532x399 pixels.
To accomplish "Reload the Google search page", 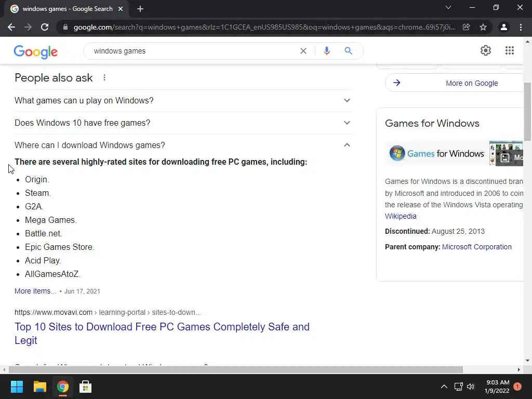I will coord(45,27).
